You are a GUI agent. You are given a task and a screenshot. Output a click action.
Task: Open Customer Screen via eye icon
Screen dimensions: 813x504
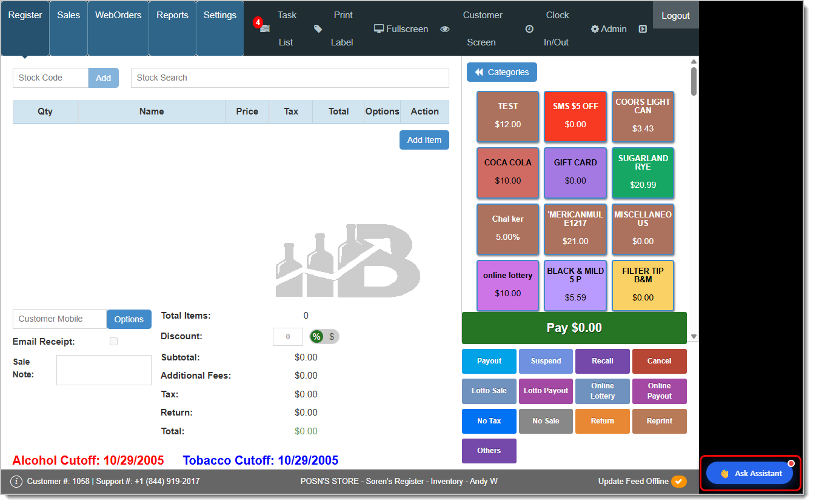[x=445, y=28]
